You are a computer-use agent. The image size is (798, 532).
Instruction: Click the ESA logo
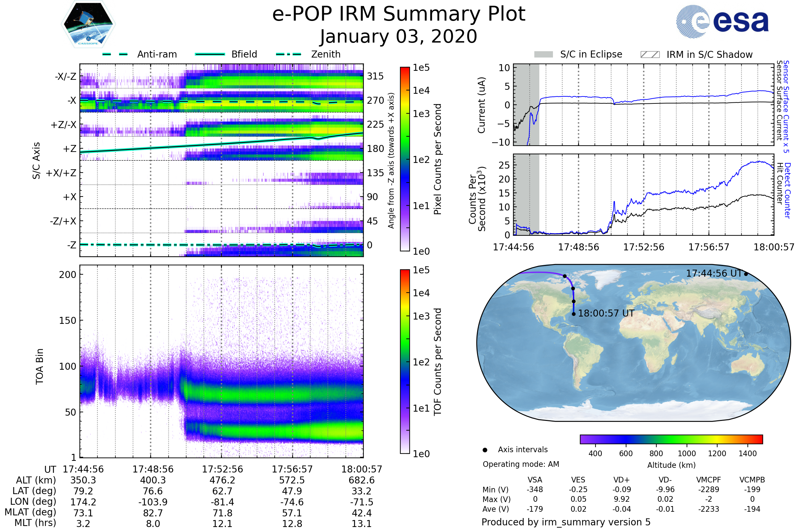pos(722,21)
